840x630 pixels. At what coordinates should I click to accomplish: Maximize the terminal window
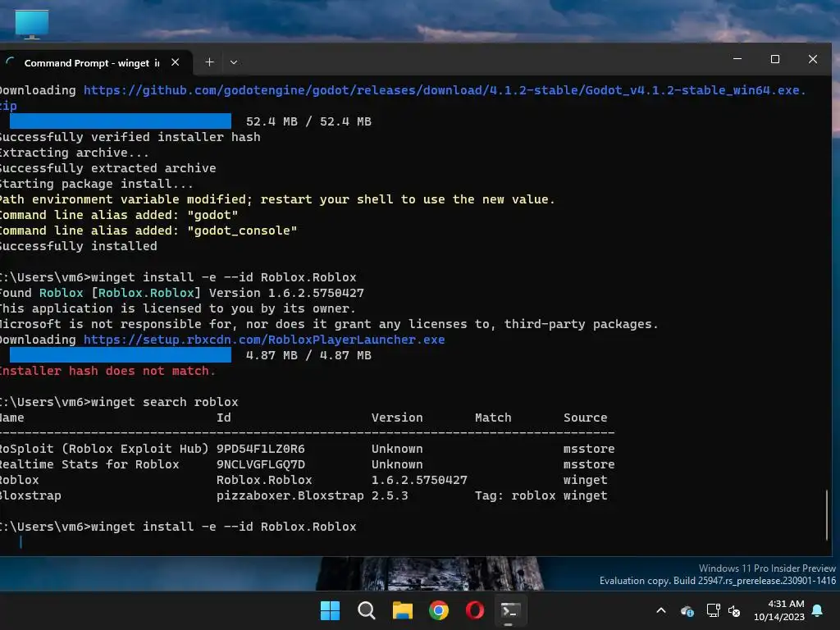tap(775, 59)
